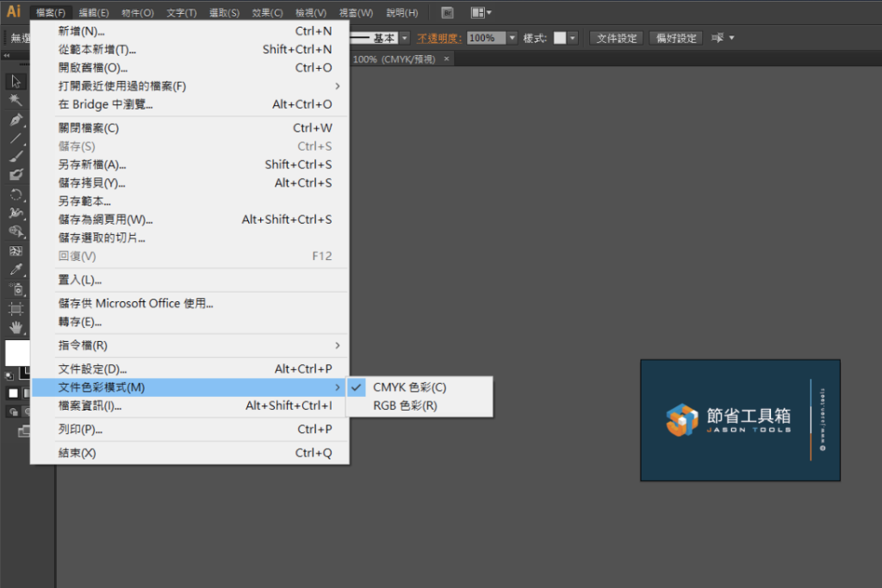Open the Arrange Documents dropdown arrow
The image size is (882, 588).
489,12
